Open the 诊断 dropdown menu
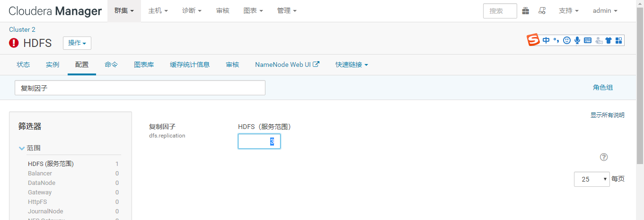Viewport: 644px width, 220px height. (x=192, y=10)
